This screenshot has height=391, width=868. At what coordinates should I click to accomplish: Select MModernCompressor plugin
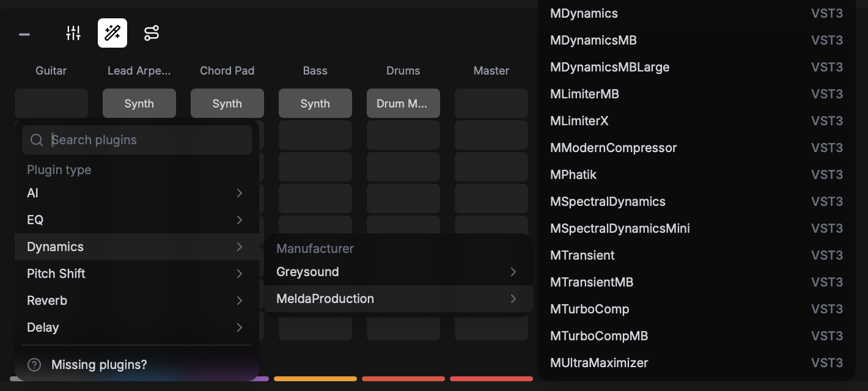tap(697, 148)
